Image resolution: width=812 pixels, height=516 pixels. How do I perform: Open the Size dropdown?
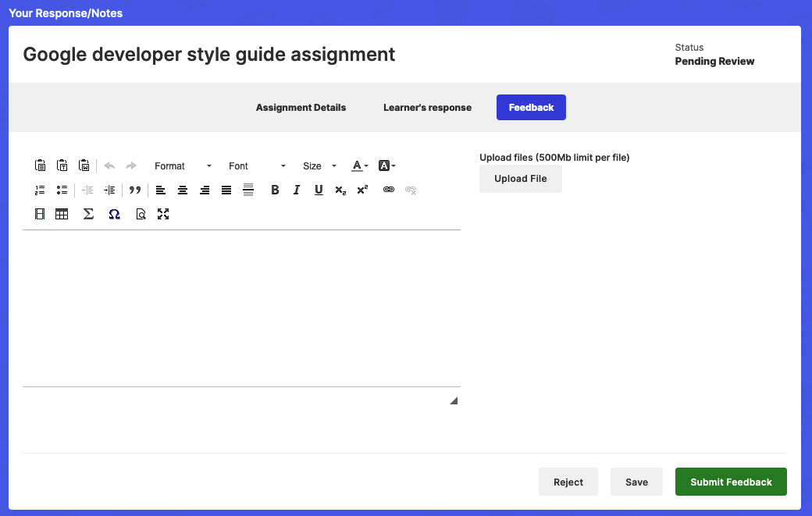tap(319, 165)
